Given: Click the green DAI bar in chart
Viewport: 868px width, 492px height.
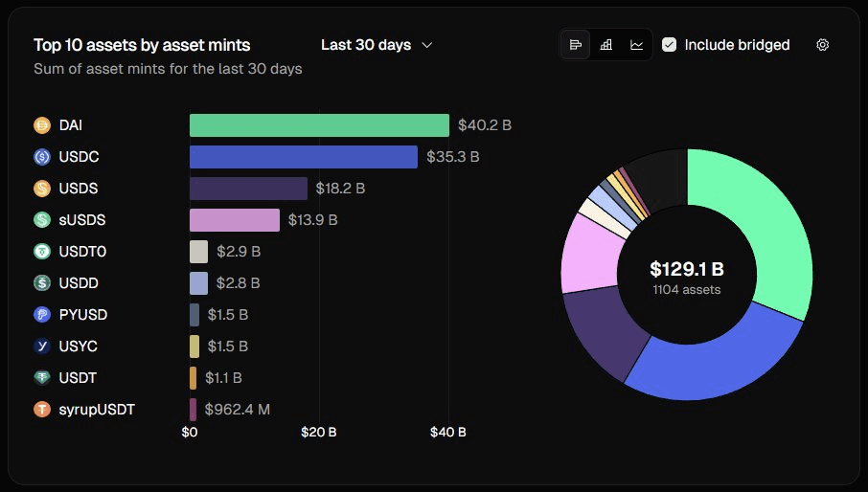Looking at the screenshot, I should (319, 125).
